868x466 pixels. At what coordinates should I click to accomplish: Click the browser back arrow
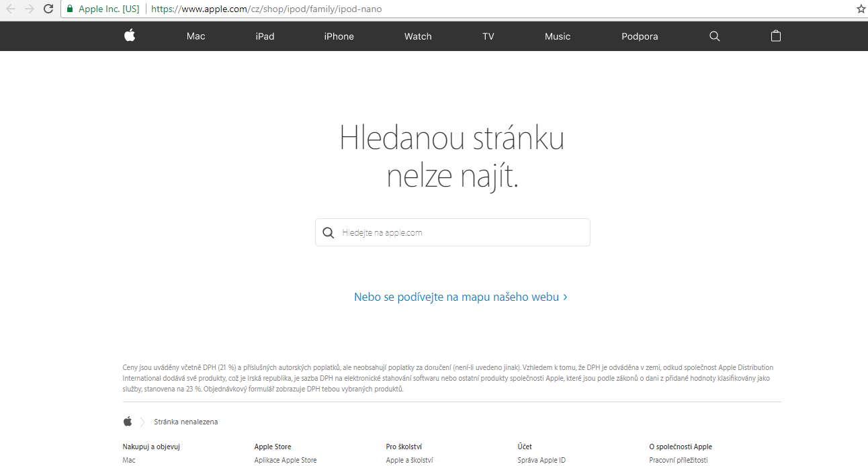[x=11, y=9]
